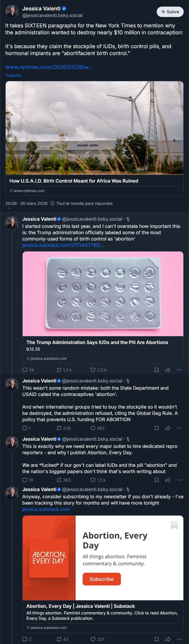Open the jessica.substack.com newsletter link
The height and width of the screenshot is (644, 189).
point(46,509)
